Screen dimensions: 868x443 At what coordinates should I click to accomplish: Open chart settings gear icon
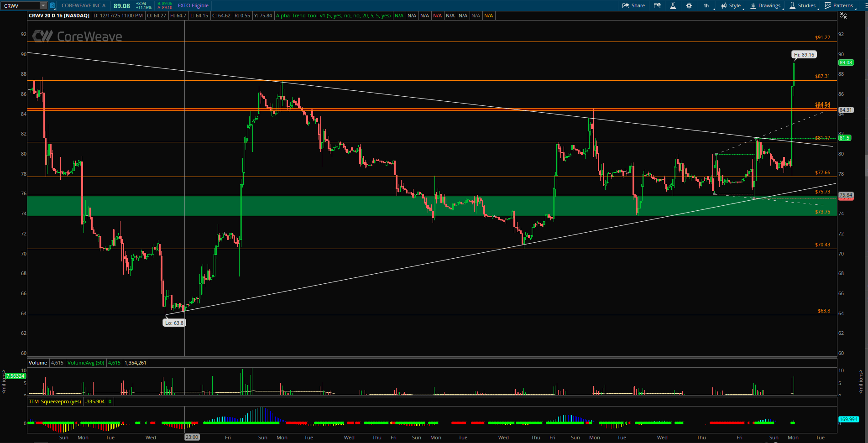coord(689,5)
